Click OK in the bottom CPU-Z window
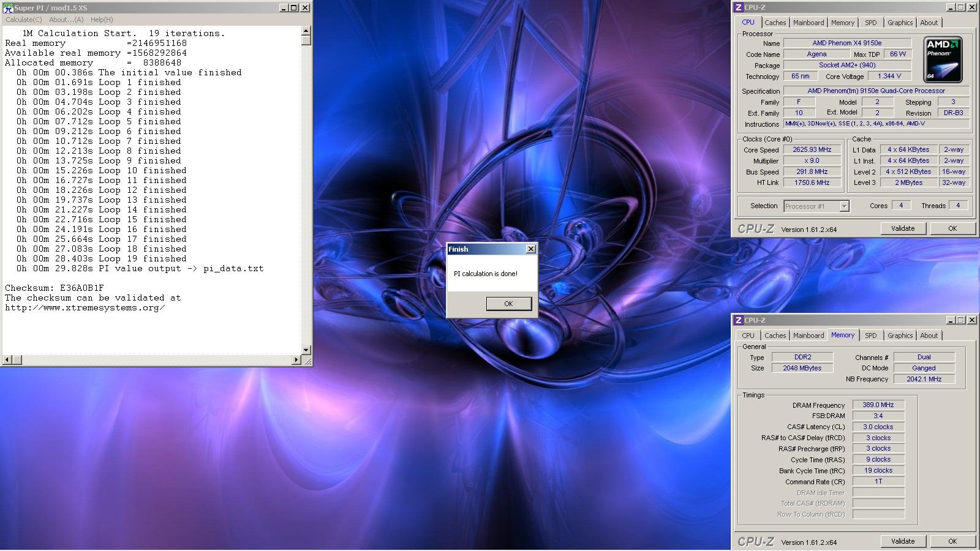 coord(952,541)
